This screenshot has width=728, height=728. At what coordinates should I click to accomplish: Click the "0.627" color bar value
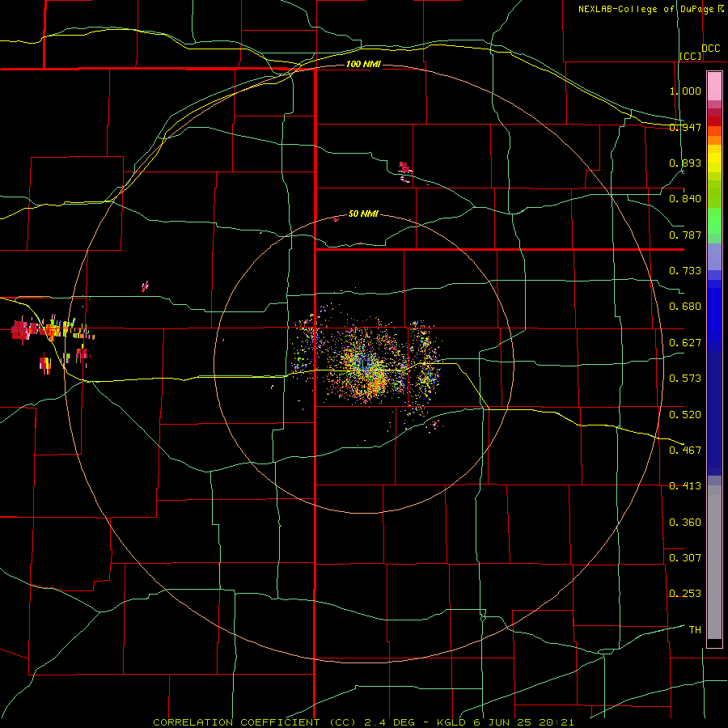pyautogui.click(x=685, y=343)
